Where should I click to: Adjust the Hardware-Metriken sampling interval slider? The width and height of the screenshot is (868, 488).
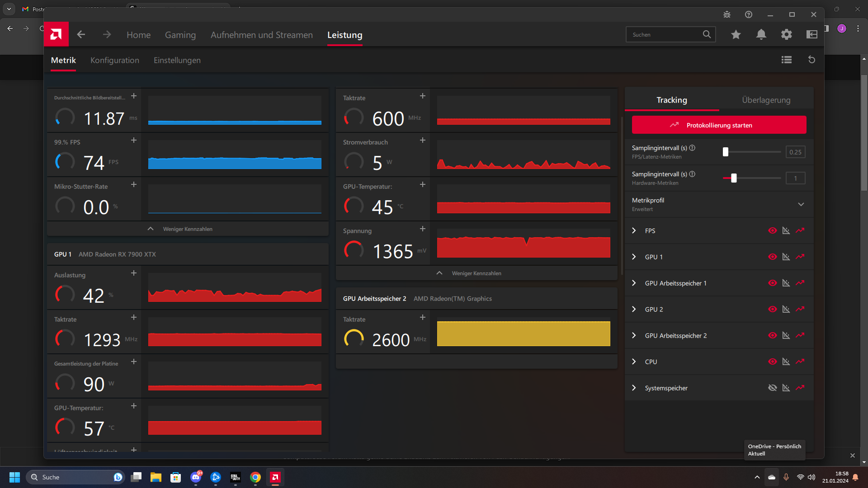click(734, 178)
